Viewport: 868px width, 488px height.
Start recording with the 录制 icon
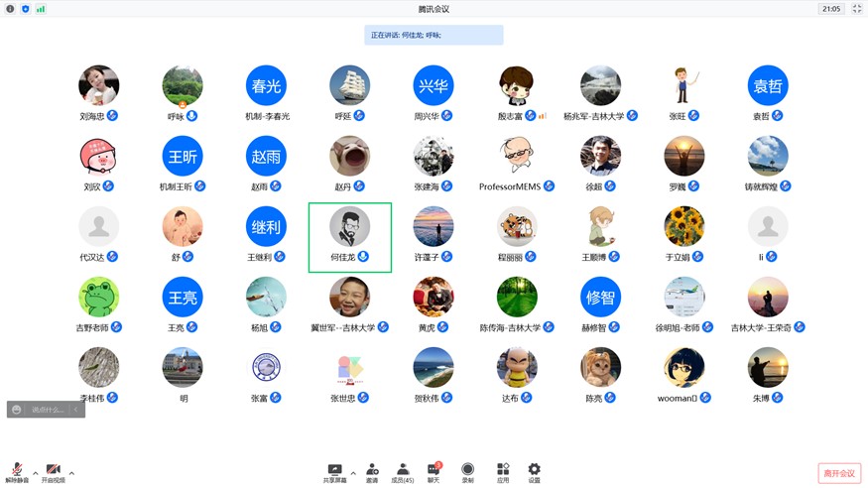tap(467, 471)
